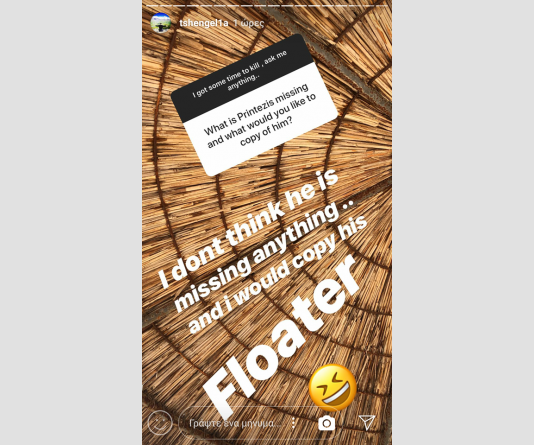Tap the smiley quick reaction icon
Viewport: 534px width, 445px height.
[160, 423]
